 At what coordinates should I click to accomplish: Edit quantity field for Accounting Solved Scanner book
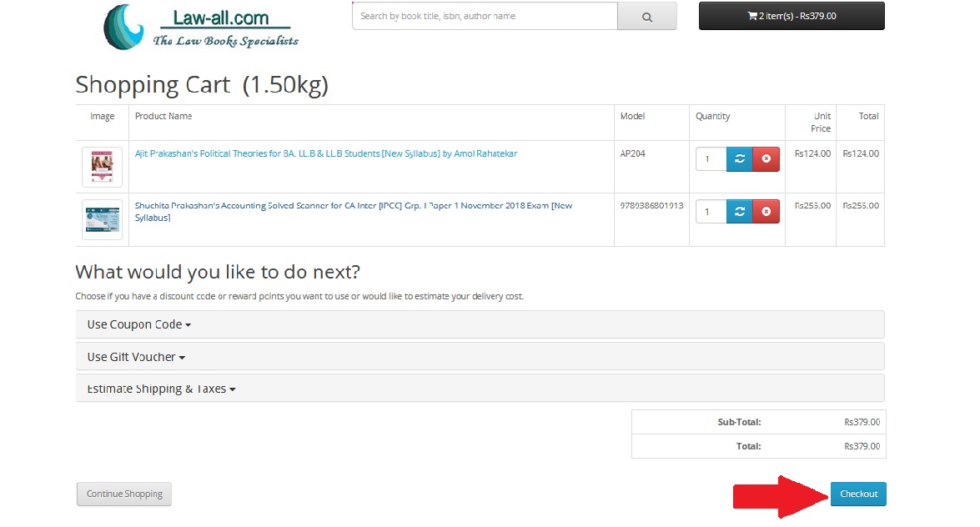(711, 211)
